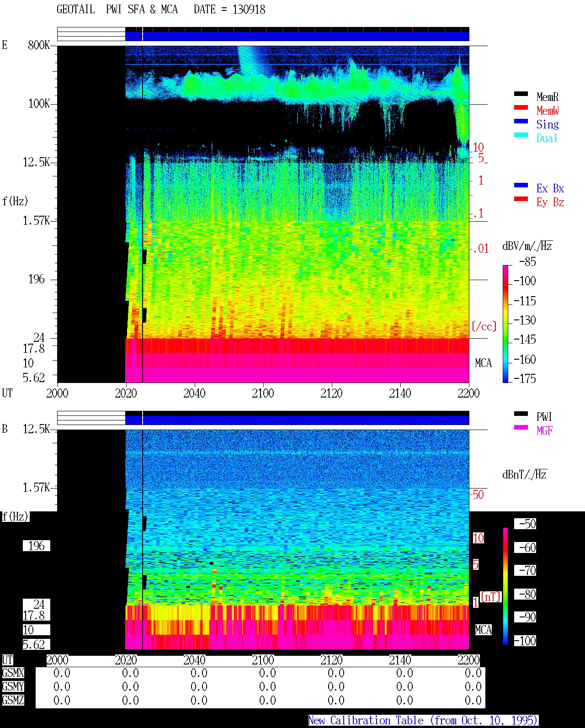
Task: Click the B panel letter label
Action: click(5, 429)
